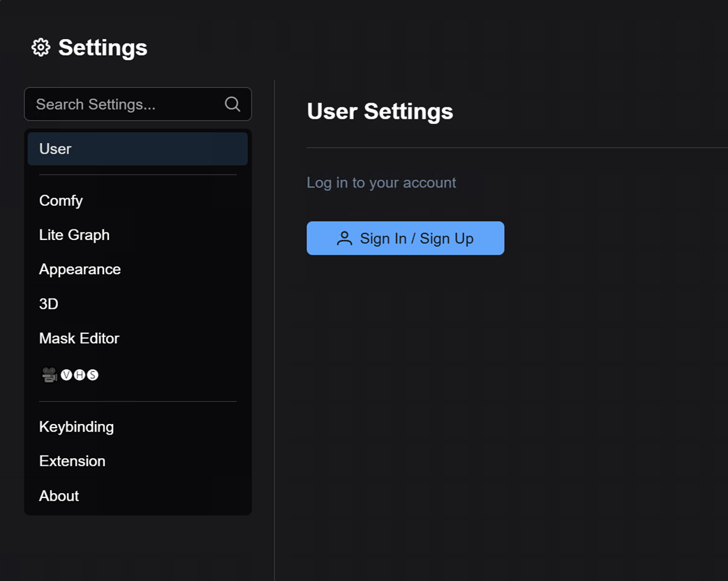The image size is (728, 581).
Task: Switch to Appearance settings
Action: pyautogui.click(x=138, y=269)
